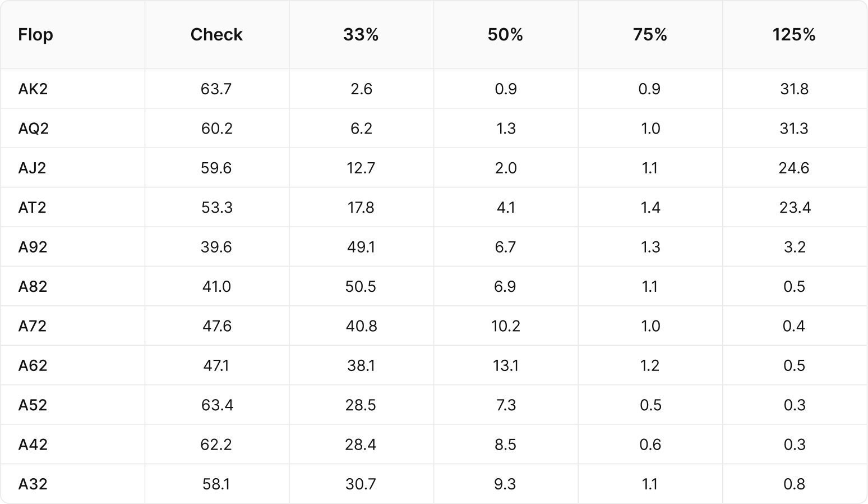
Task: Select the A92 flop row label
Action: (33, 247)
